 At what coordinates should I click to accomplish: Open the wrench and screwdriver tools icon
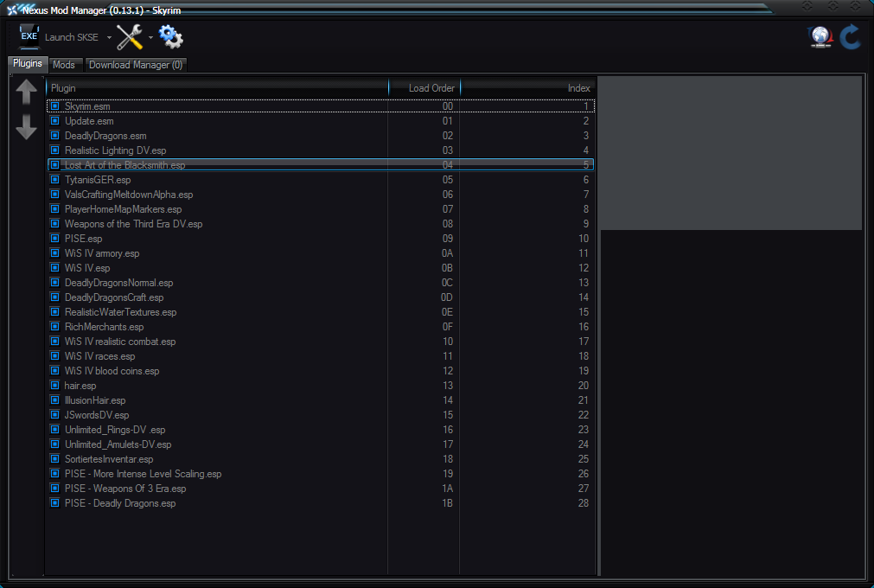tap(130, 37)
